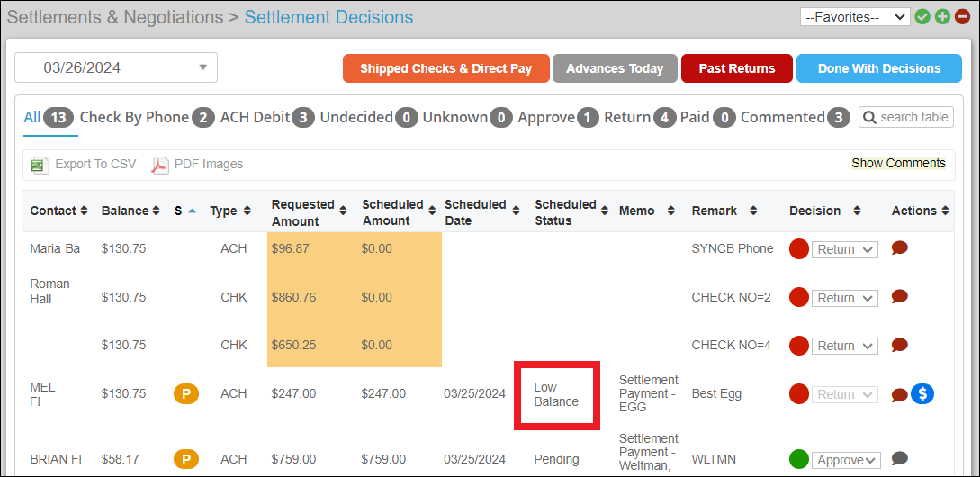The image size is (980, 477).
Task: Click orange P badge in BRIAN FI row
Action: 186,460
